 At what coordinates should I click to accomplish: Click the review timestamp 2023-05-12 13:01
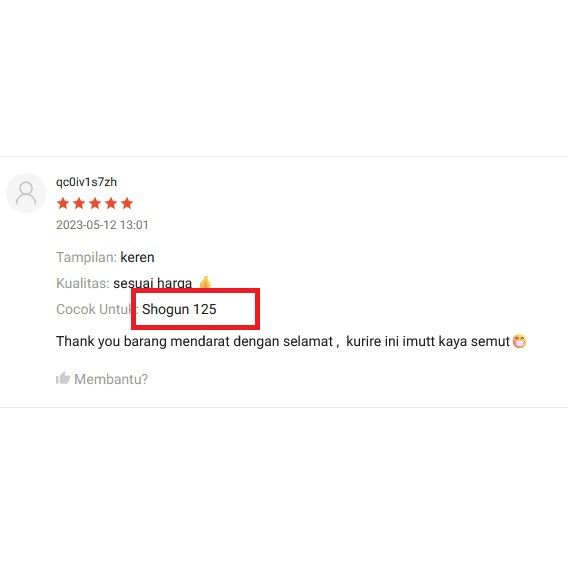click(x=102, y=225)
